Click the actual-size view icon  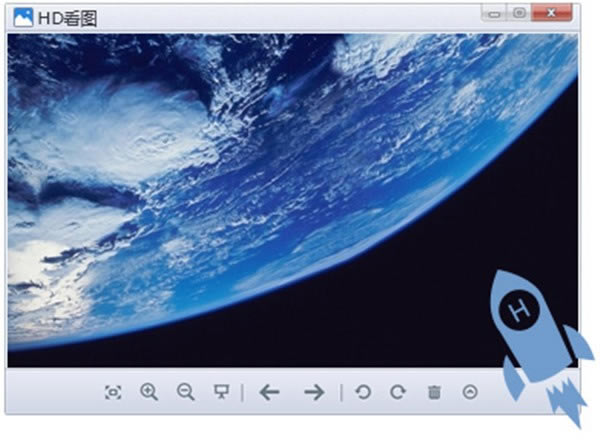tap(113, 393)
